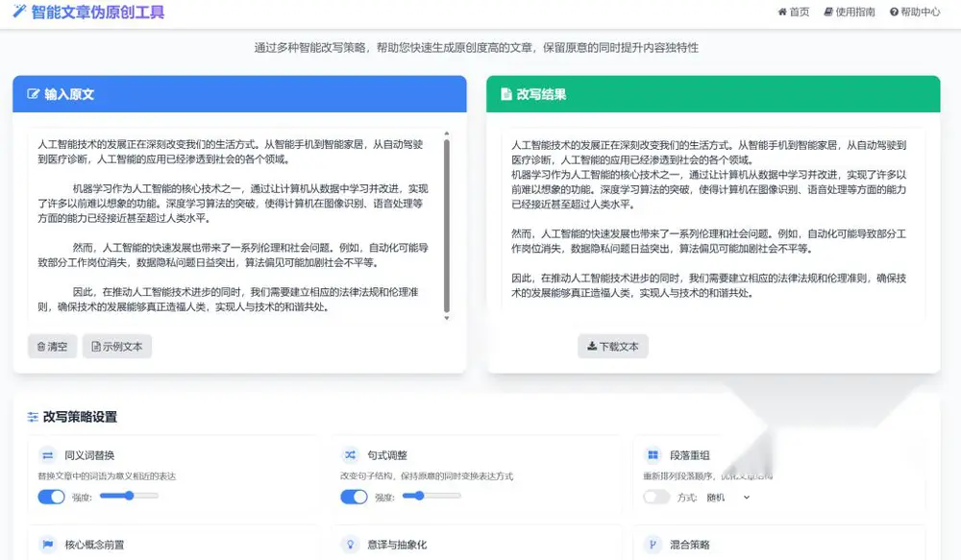
Task: Load sample with 示例文本 button
Action: 117,346
